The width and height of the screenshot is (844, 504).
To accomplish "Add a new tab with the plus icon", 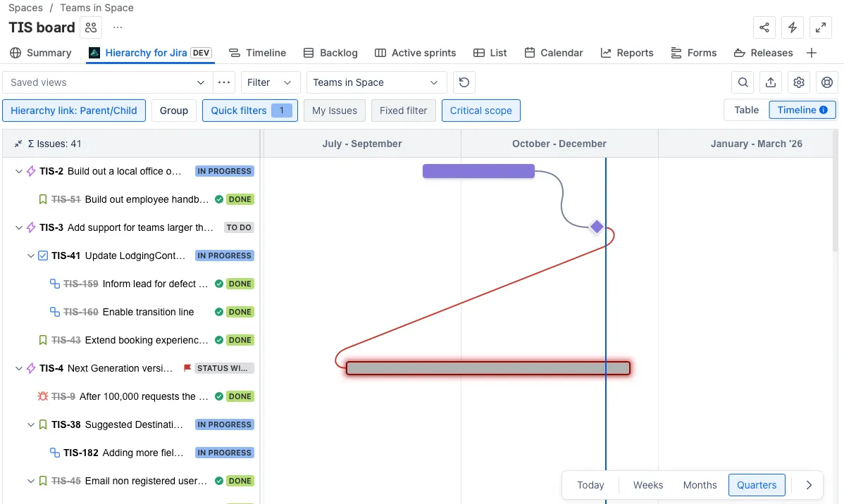I will tap(811, 53).
